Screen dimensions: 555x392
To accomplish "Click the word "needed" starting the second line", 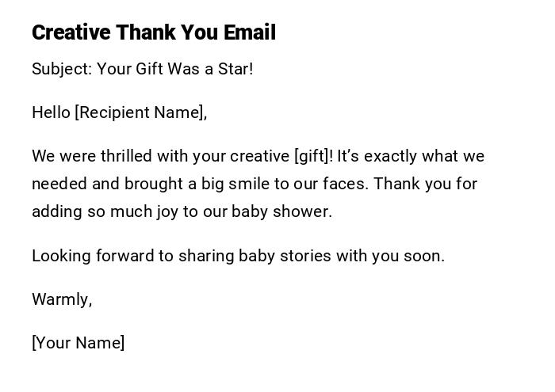I will [x=59, y=184].
